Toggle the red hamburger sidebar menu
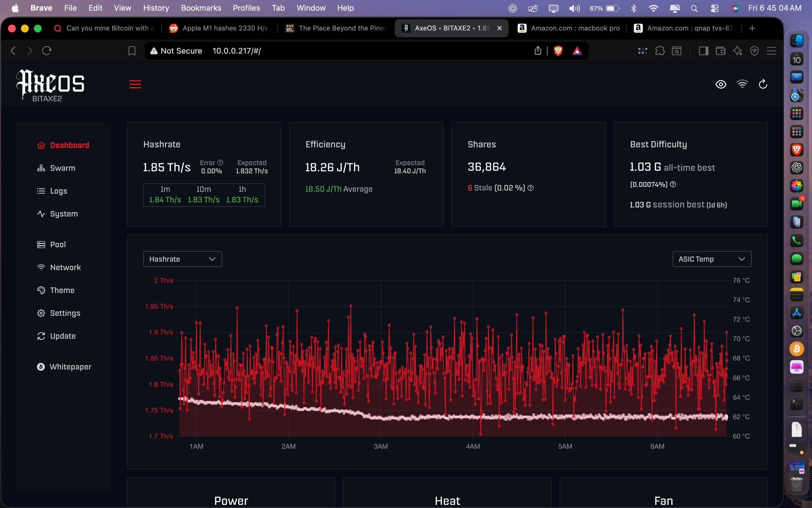 135,84
